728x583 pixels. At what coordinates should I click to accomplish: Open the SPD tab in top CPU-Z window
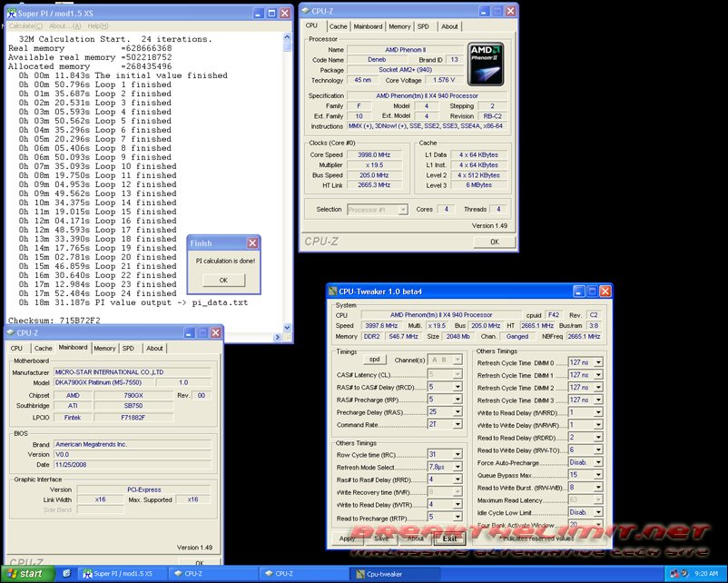pyautogui.click(x=423, y=26)
